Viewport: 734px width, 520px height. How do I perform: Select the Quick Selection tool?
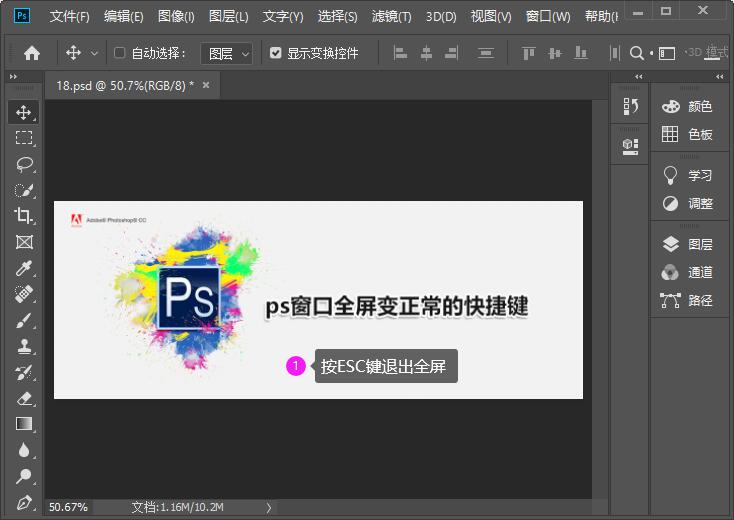(x=24, y=190)
